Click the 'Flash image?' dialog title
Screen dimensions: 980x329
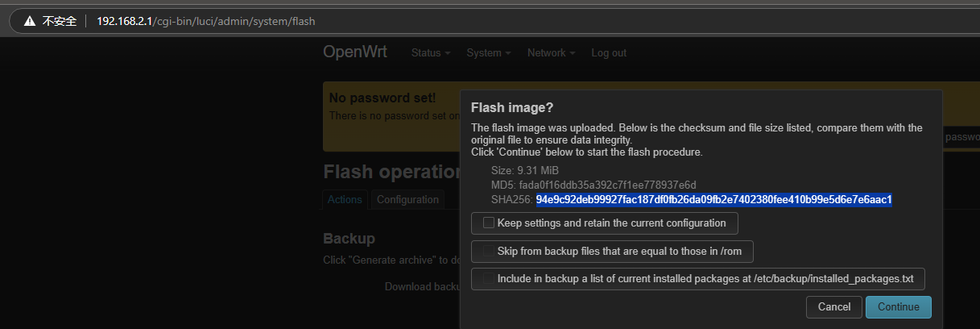tap(512, 108)
